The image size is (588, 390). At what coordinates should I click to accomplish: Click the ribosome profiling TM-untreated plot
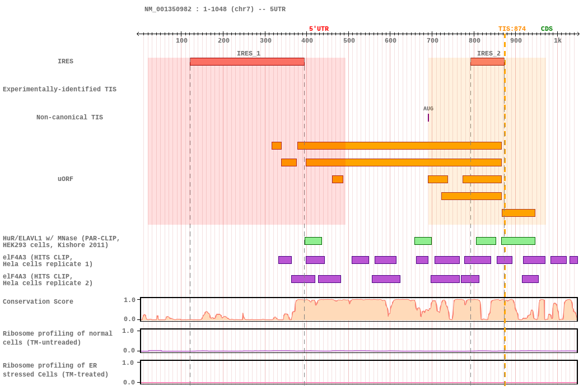coord(359,341)
